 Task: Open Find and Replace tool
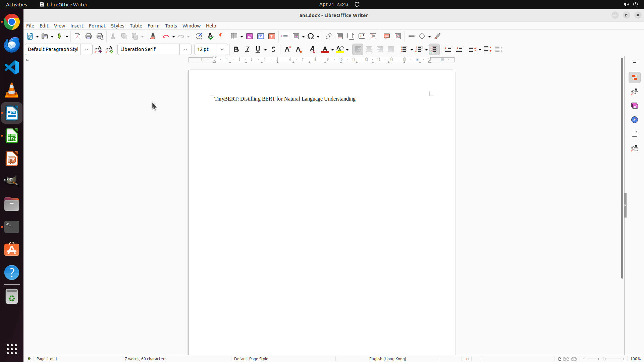coord(199,36)
